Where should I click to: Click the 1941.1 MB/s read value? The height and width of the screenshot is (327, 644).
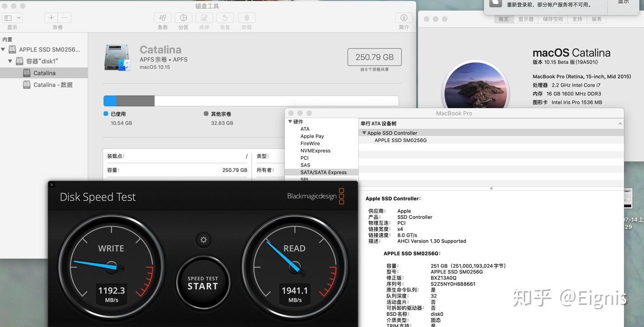(x=295, y=294)
